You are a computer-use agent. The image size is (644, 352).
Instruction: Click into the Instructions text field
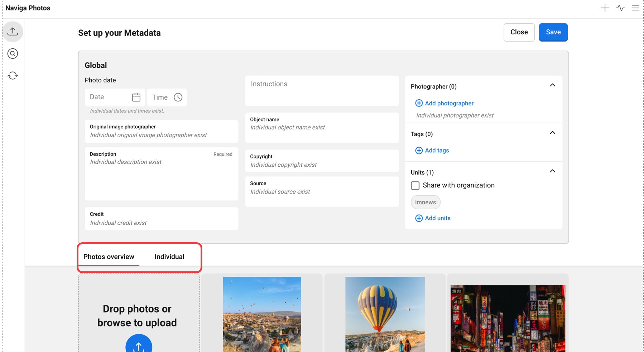pyautogui.click(x=322, y=91)
